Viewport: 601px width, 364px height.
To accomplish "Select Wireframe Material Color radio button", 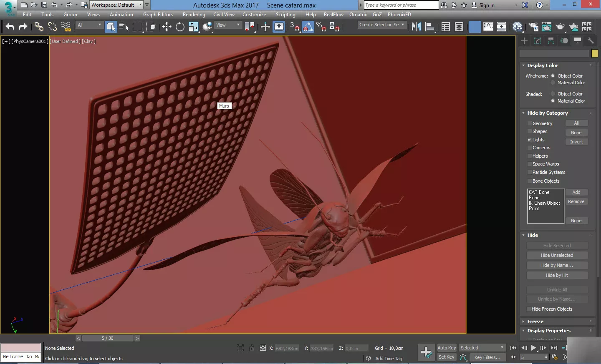I will [x=553, y=83].
